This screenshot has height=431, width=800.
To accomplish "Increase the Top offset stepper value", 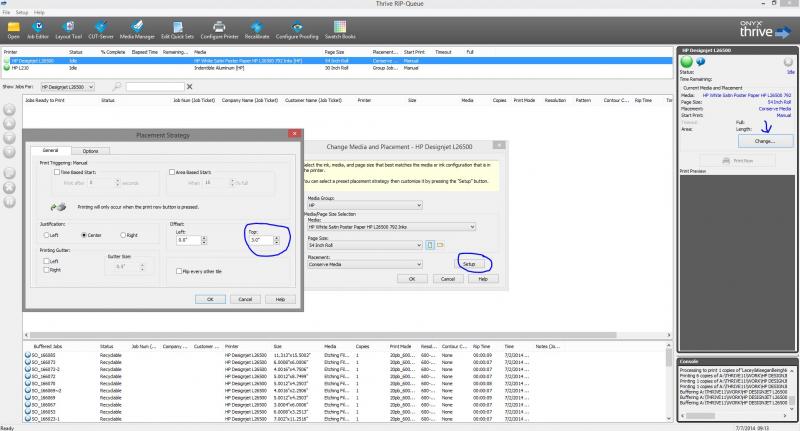I will click(277, 238).
